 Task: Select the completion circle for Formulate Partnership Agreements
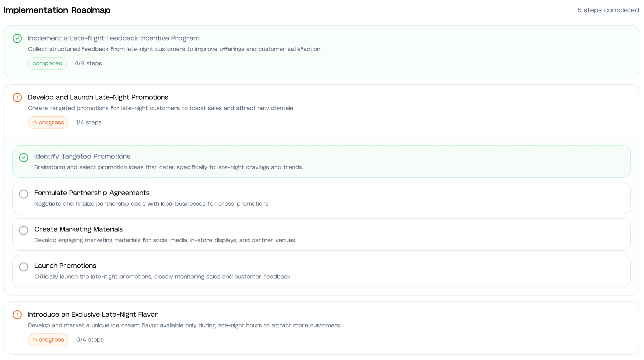click(23, 194)
